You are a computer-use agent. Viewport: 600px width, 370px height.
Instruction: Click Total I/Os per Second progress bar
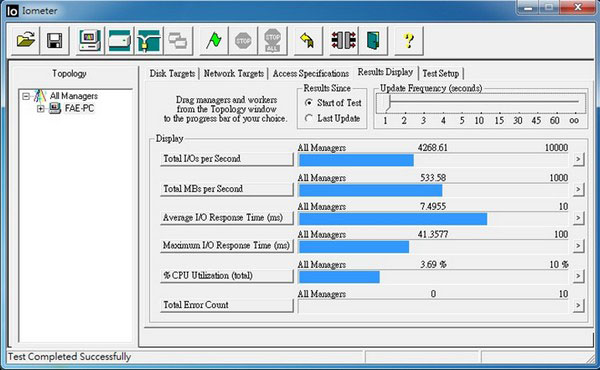433,160
